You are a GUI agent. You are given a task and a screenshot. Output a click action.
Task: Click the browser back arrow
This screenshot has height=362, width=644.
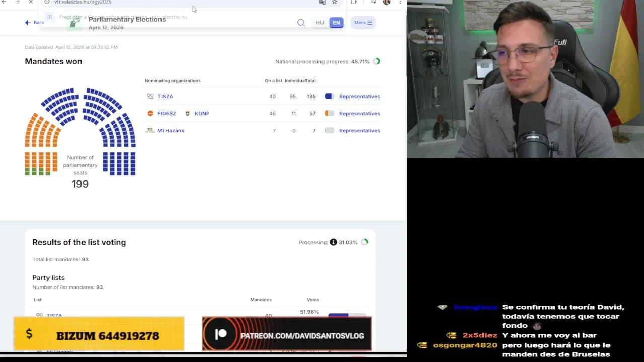(4, 2)
